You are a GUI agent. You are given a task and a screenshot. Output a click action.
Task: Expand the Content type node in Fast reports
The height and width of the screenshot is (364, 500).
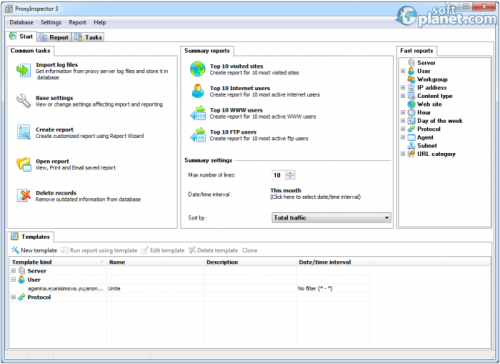point(403,96)
